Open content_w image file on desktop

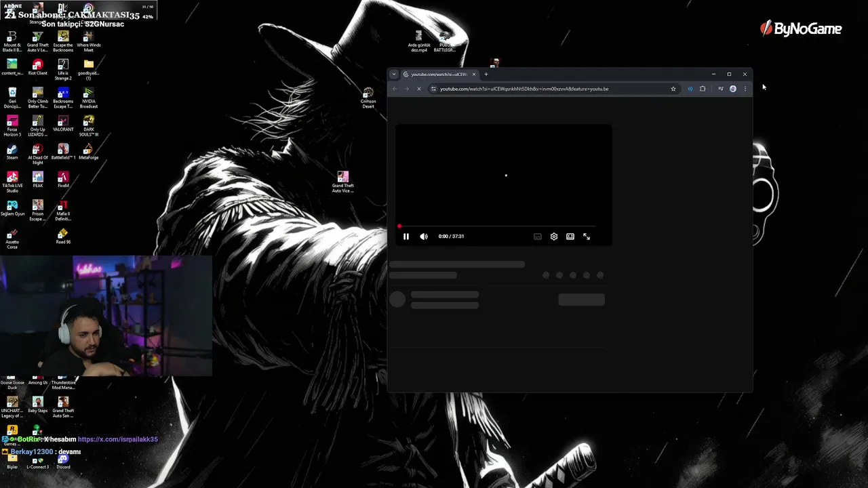click(x=12, y=67)
